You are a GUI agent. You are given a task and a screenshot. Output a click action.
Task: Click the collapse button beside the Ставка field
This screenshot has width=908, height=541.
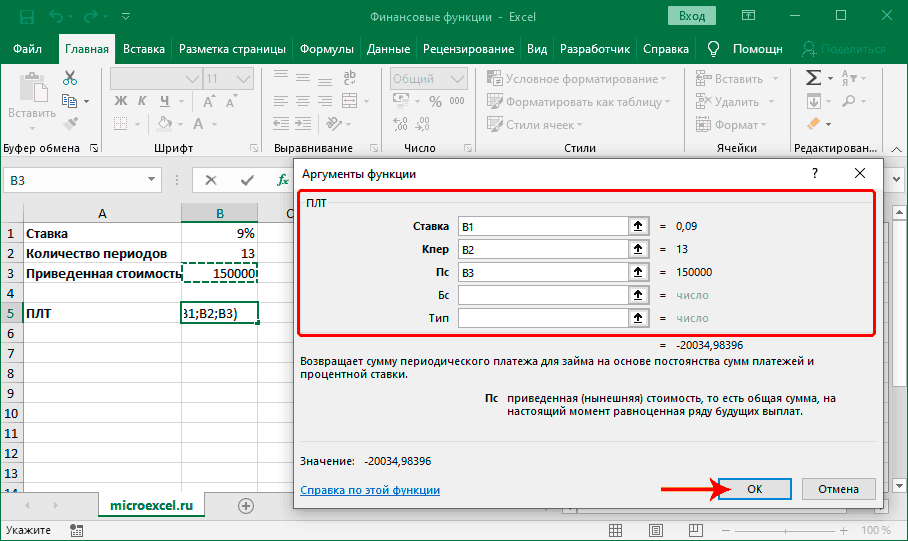636,226
